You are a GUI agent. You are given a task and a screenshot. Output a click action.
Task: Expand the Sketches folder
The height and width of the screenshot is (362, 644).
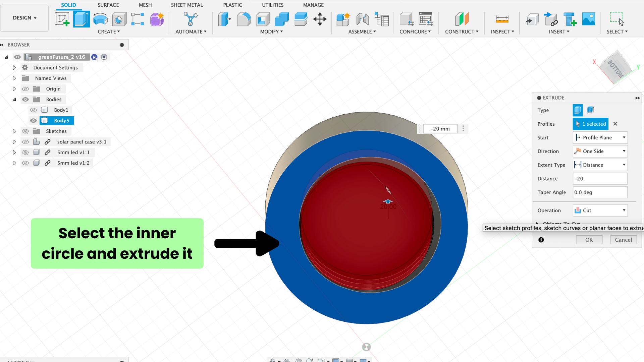pos(14,131)
